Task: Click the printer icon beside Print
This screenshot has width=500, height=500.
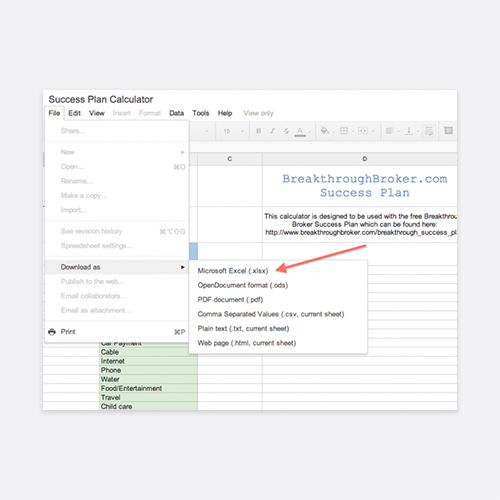Action: 52,332
